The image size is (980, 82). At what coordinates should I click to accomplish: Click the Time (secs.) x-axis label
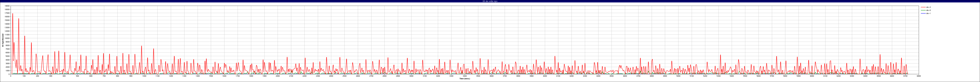tap(465, 79)
